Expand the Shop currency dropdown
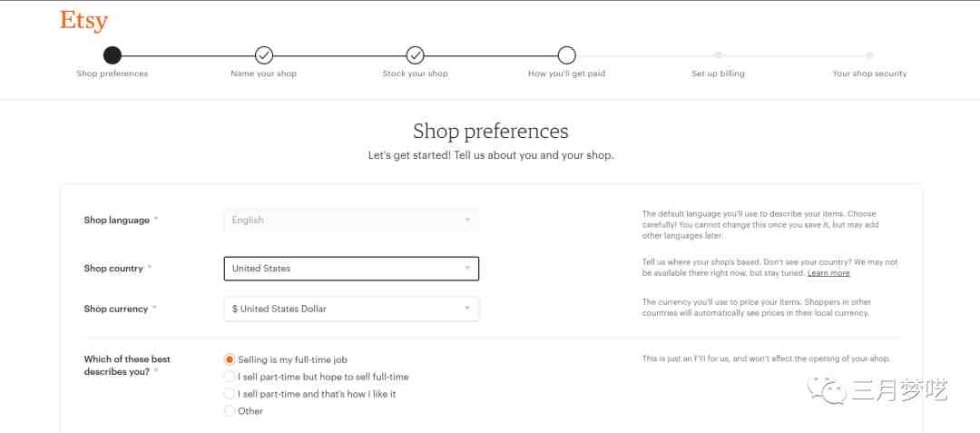The height and width of the screenshot is (433, 980). [351, 309]
